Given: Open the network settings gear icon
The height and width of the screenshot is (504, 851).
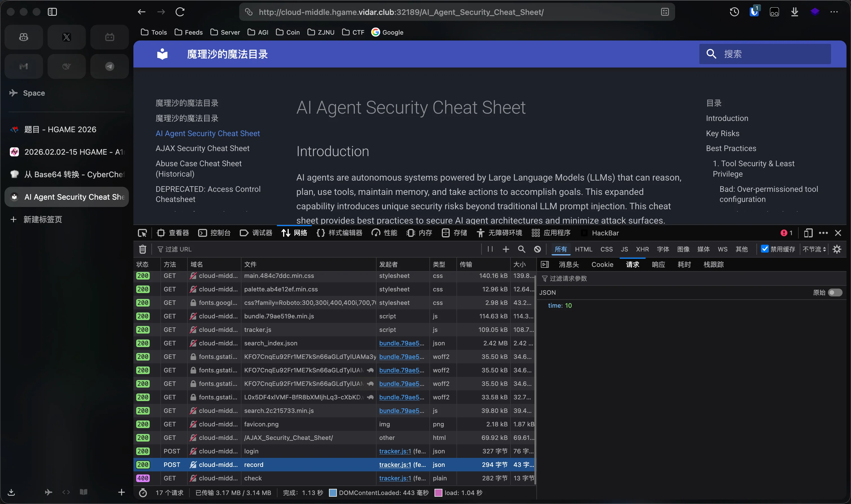Looking at the screenshot, I should click(x=837, y=249).
